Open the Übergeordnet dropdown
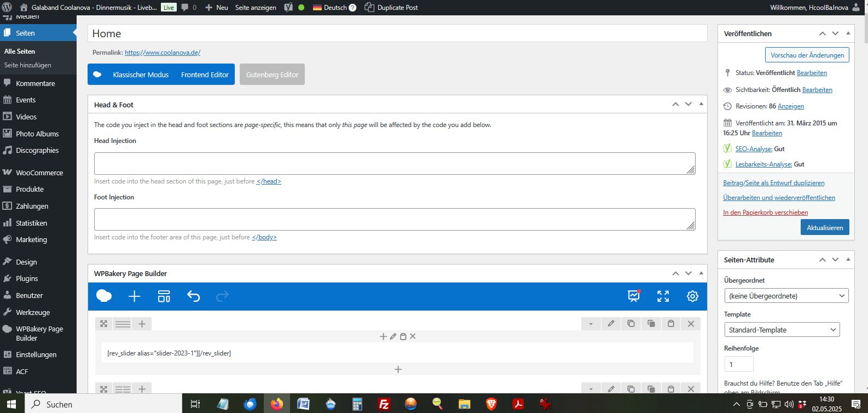This screenshot has width=868, height=413. (786, 296)
